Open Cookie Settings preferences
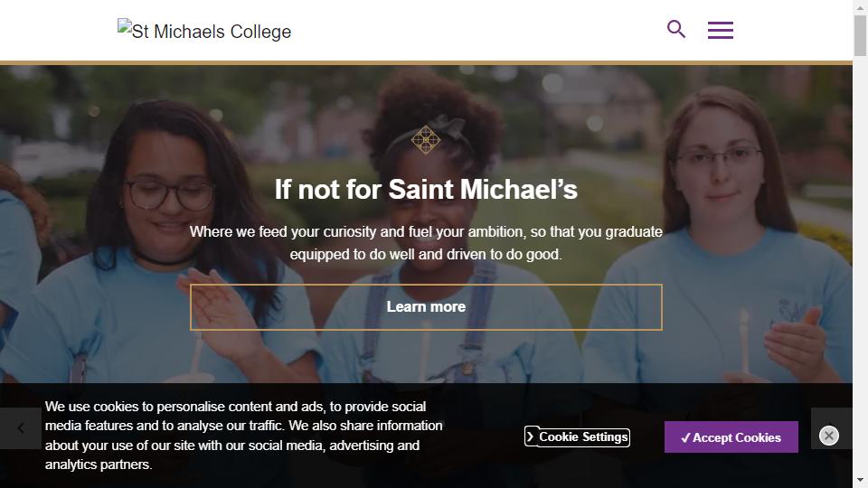The height and width of the screenshot is (488, 868). [x=583, y=437]
